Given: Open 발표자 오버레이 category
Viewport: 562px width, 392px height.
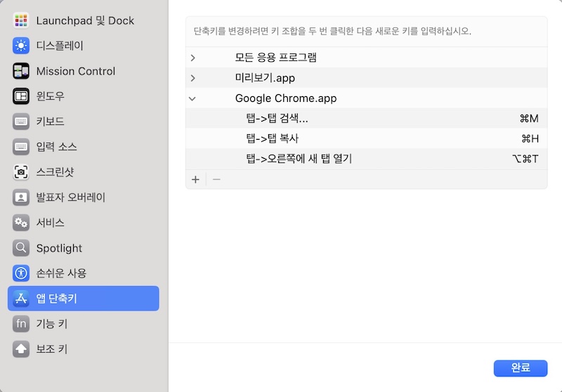Looking at the screenshot, I should (71, 197).
